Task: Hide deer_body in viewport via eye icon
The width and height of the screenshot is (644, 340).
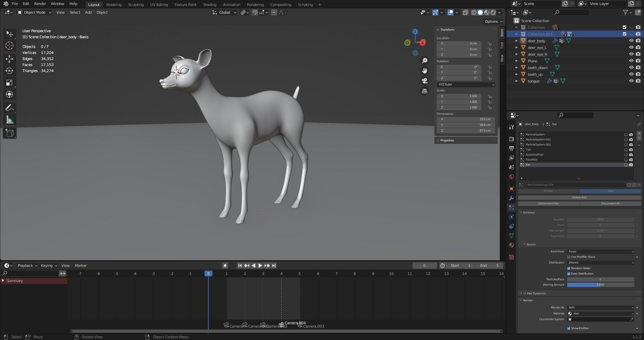Action: click(x=631, y=41)
